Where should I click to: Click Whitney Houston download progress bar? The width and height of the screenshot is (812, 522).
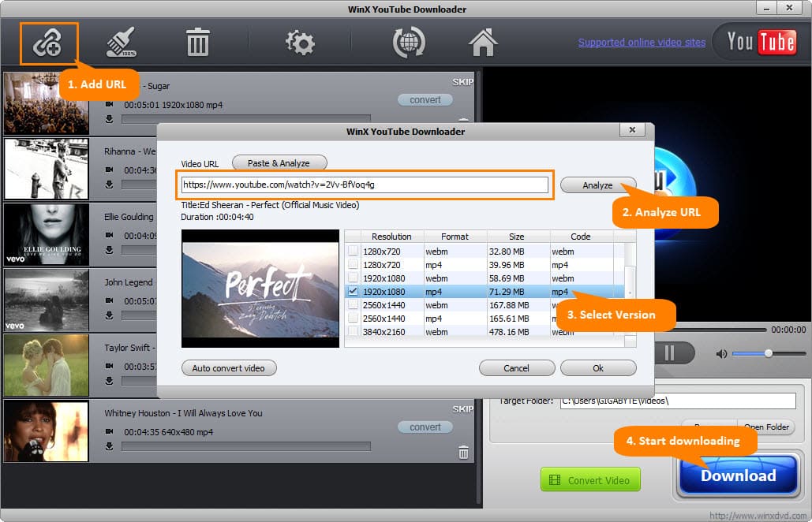coord(246,446)
